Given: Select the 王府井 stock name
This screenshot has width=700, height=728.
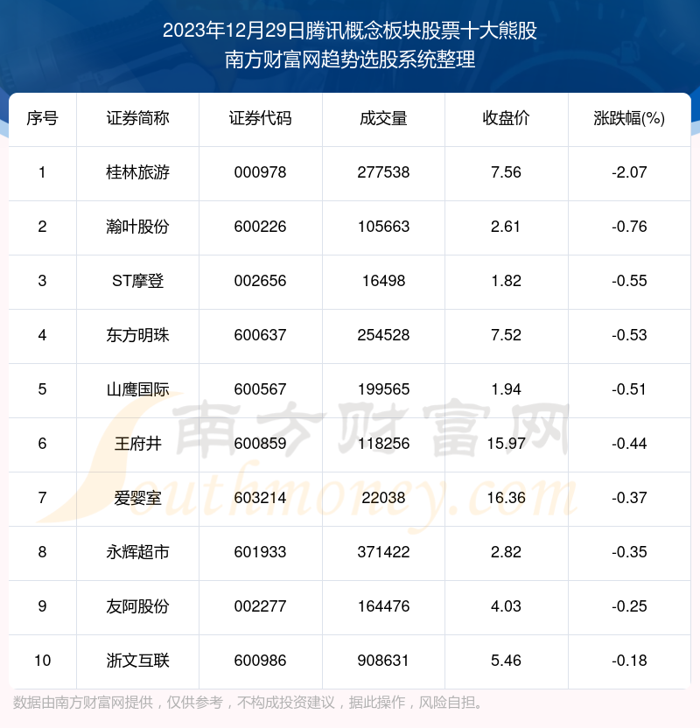Looking at the screenshot, I should coord(137,444).
